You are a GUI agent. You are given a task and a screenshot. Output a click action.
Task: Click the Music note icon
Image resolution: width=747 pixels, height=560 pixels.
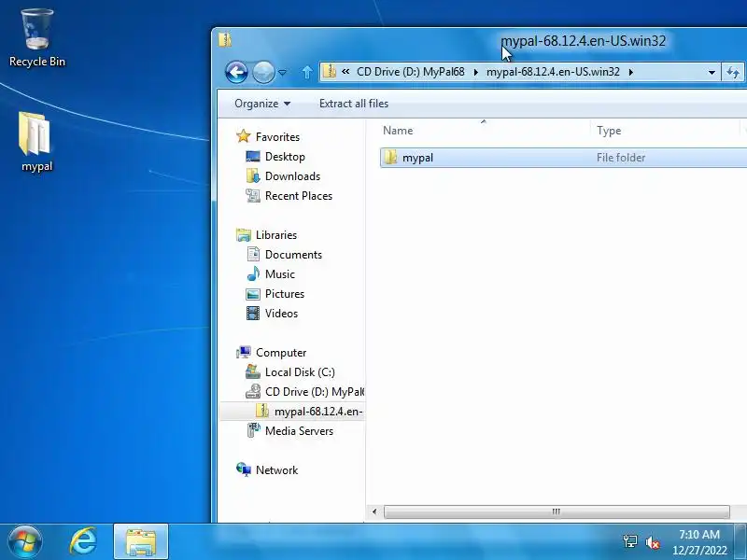[253, 273]
